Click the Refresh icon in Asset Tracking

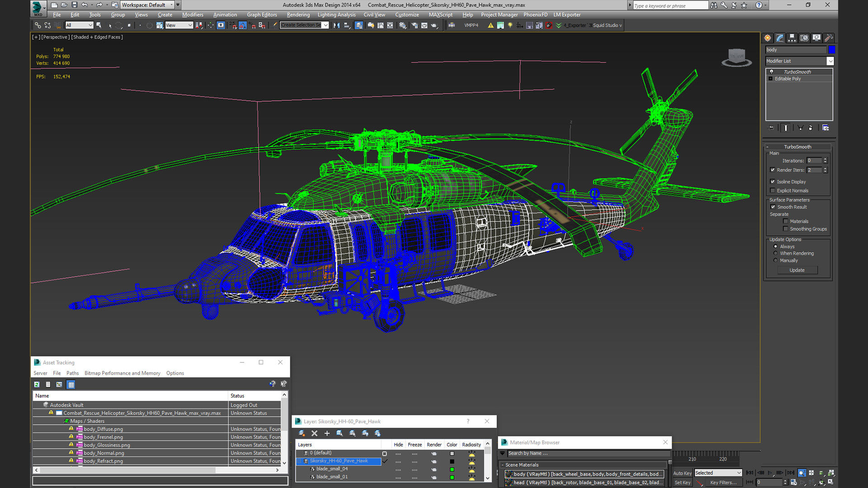coord(37,385)
